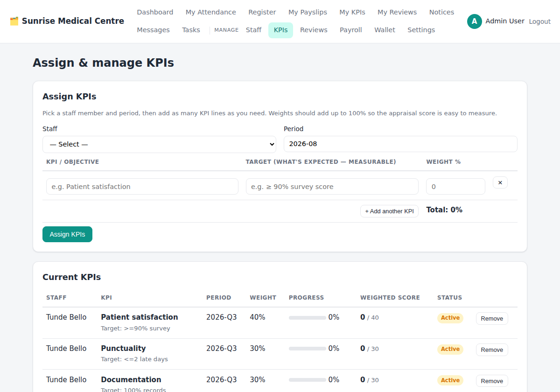
Task: Click the Active status badge for Documentation
Action: 450,380
